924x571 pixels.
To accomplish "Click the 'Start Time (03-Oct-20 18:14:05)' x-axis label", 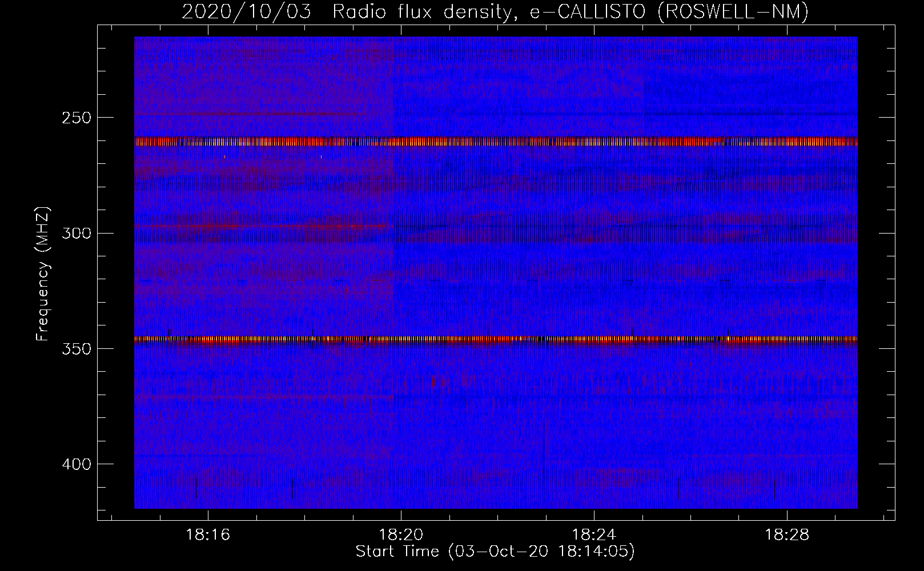I will tap(495, 552).
